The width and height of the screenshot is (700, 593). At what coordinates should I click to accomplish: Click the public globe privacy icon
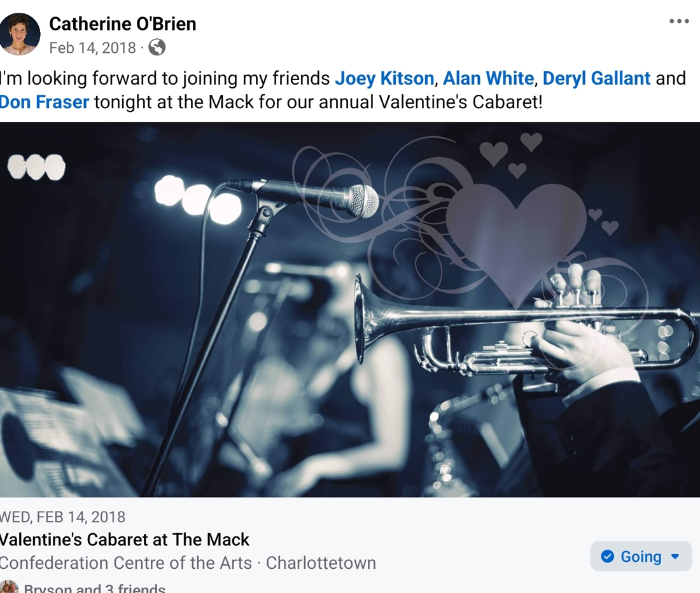[x=157, y=47]
